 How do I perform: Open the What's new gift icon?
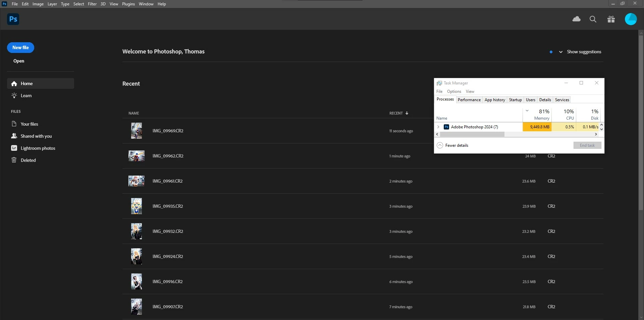tap(611, 19)
